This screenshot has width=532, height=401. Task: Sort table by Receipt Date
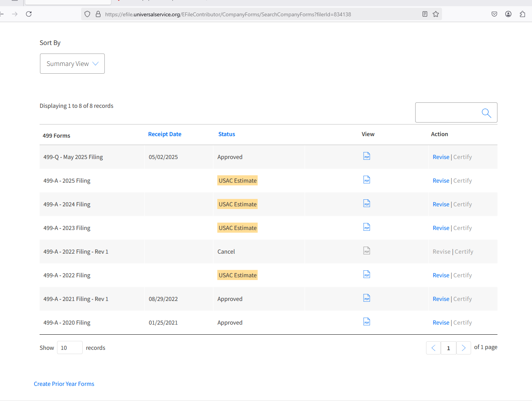pyautogui.click(x=165, y=134)
